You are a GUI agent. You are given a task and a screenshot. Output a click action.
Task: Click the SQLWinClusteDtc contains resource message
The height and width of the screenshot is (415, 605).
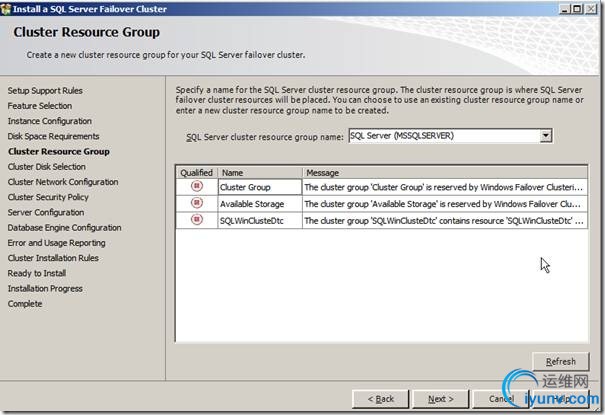445,221
